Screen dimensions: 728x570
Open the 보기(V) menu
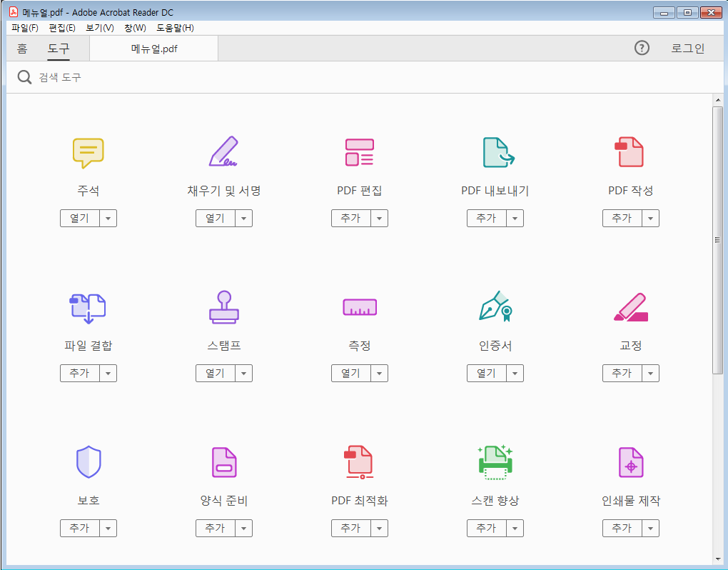(x=99, y=28)
